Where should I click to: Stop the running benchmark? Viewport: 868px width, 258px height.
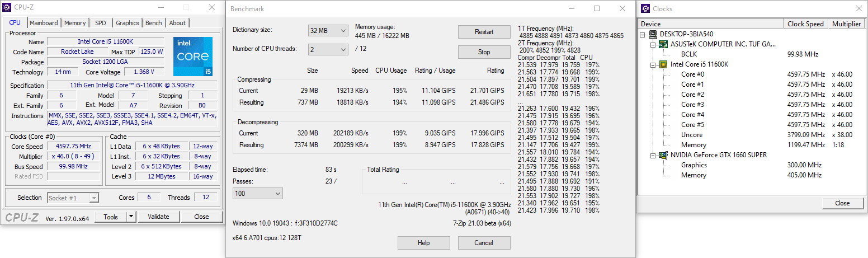(x=484, y=52)
